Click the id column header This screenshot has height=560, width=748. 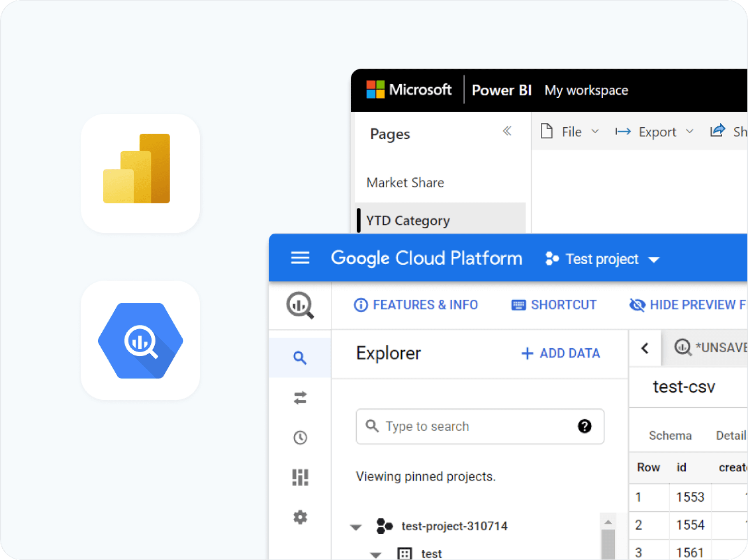[681, 467]
